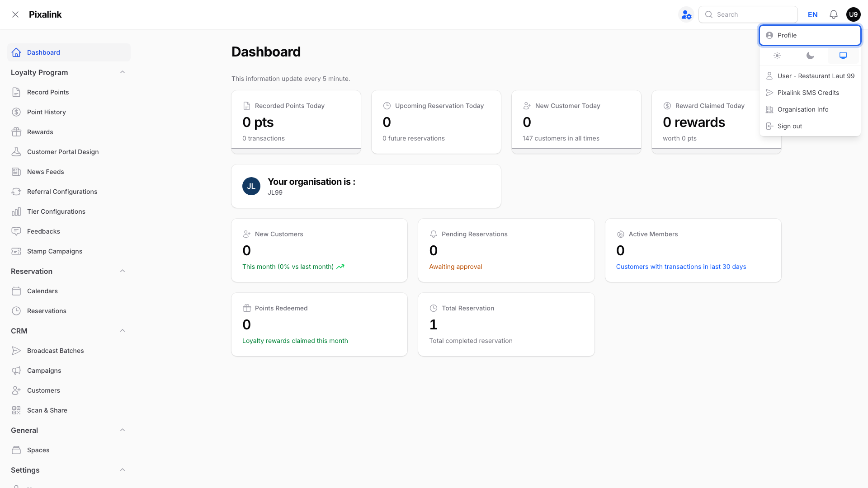The width and height of the screenshot is (868, 488).
Task: Open Customers in the CRM section
Action: [x=69, y=390]
